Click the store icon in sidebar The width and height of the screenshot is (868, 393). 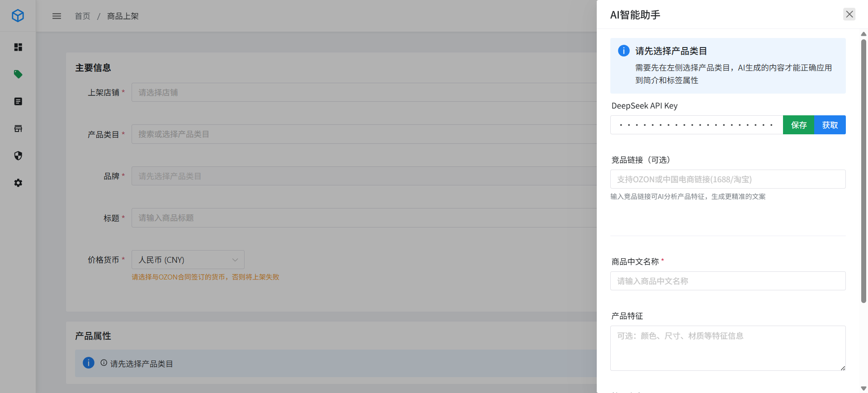[x=18, y=128]
